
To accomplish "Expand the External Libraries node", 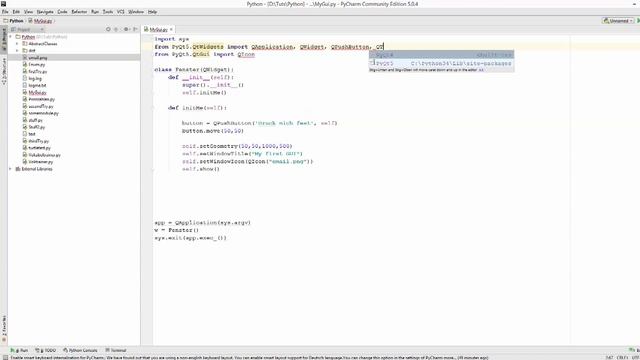I will 11,169.
